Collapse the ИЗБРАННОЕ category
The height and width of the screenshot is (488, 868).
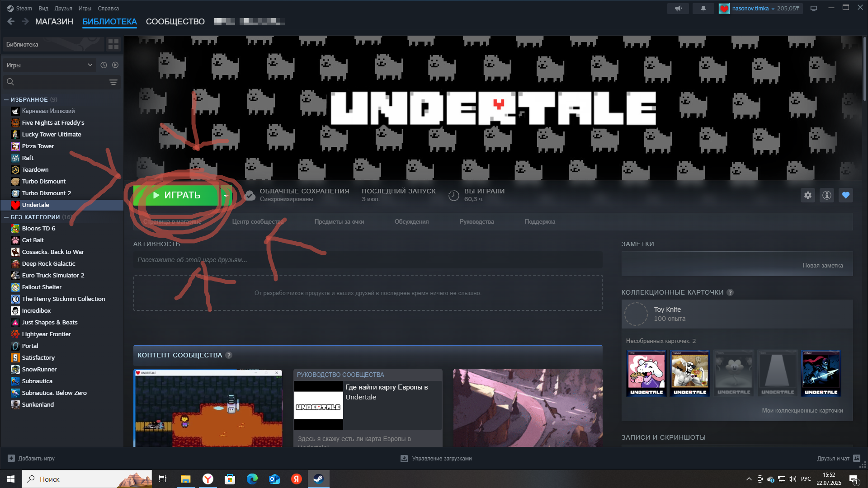6,99
